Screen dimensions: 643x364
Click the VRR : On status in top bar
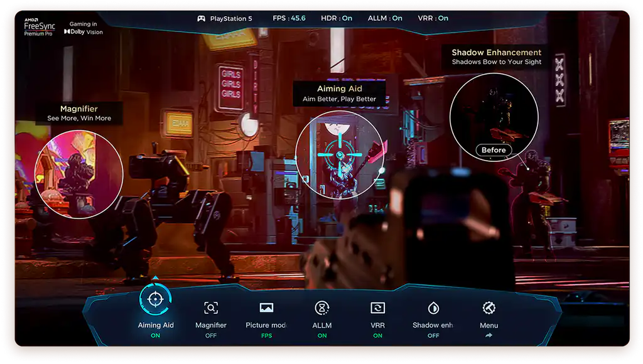click(433, 18)
